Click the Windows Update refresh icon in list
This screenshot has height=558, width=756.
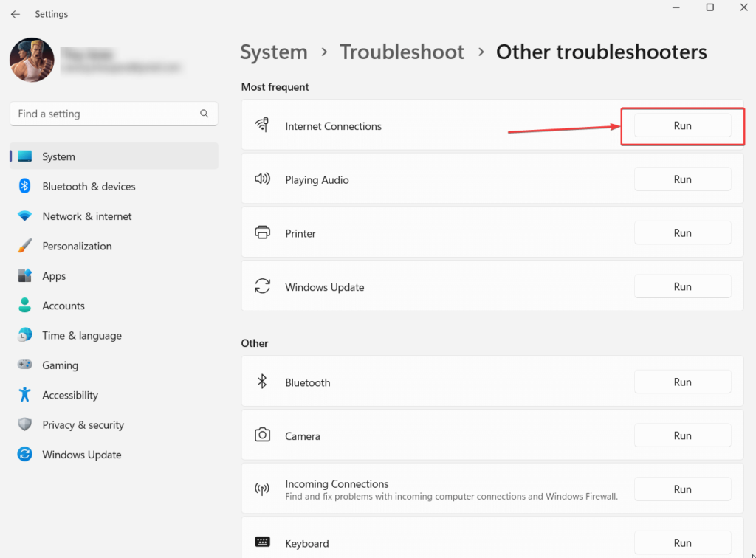point(262,286)
